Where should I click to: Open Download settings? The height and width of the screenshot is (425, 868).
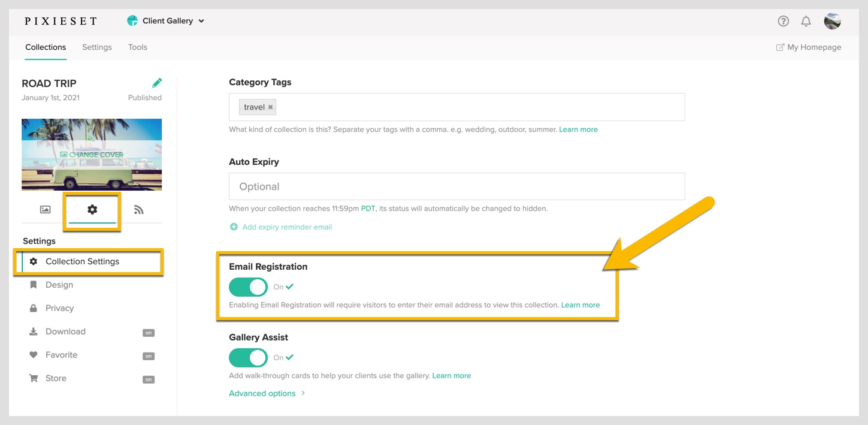click(65, 331)
